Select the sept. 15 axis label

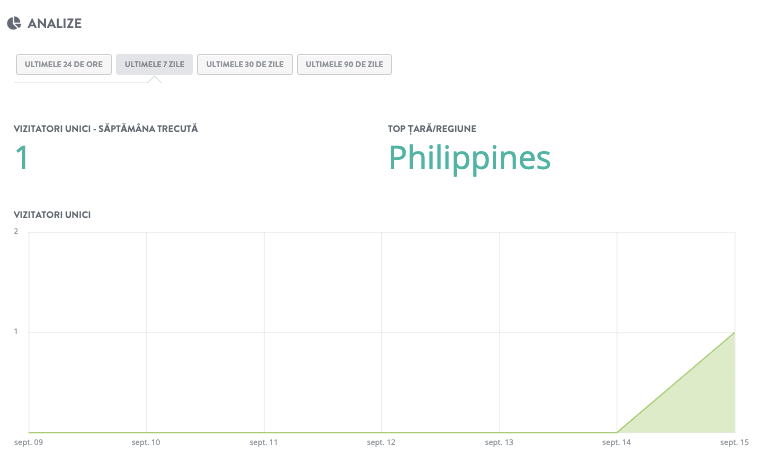[x=733, y=441]
